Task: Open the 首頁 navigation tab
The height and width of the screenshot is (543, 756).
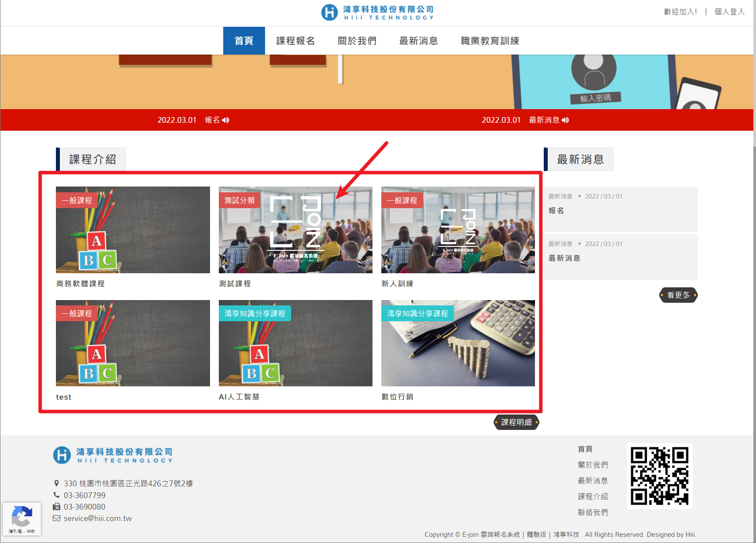Action: coord(244,41)
